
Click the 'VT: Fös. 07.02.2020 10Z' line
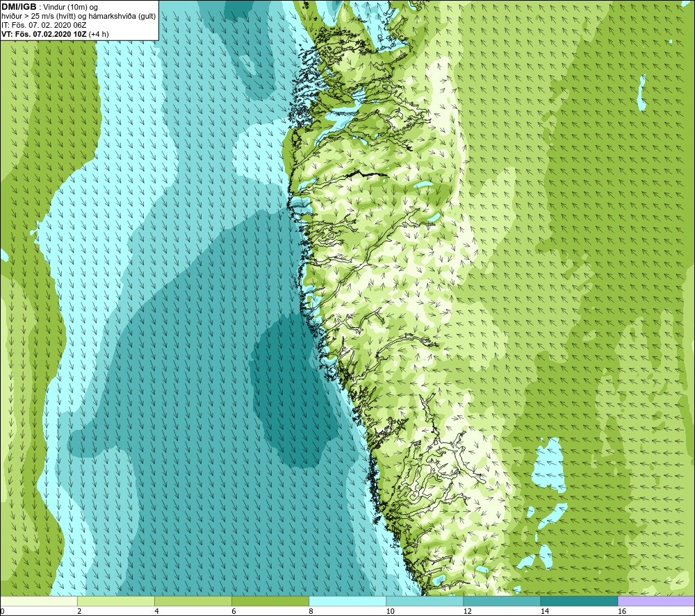click(44, 34)
